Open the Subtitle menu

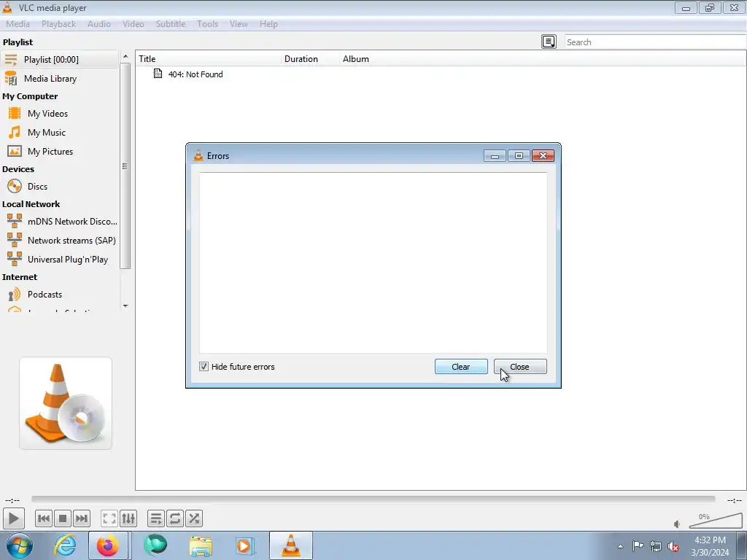[171, 24]
